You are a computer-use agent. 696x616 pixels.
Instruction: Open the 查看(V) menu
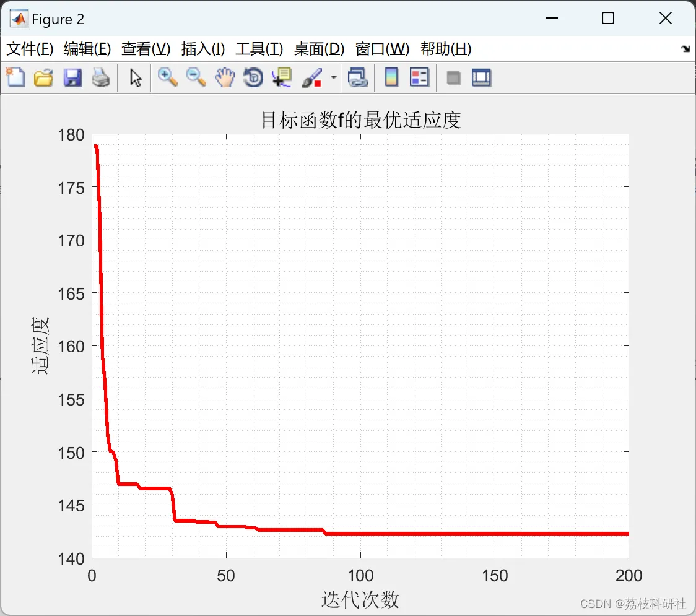[x=146, y=49]
